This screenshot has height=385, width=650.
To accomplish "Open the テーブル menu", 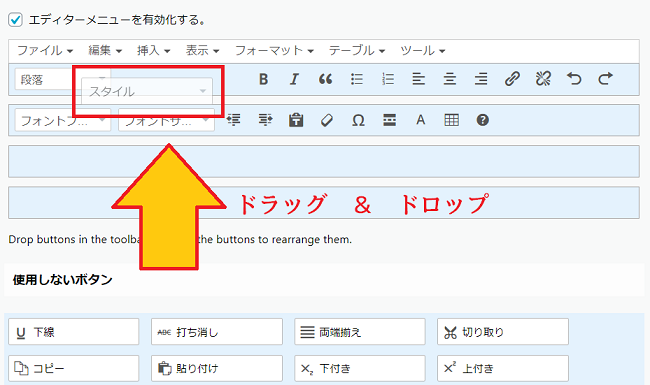I will point(357,51).
